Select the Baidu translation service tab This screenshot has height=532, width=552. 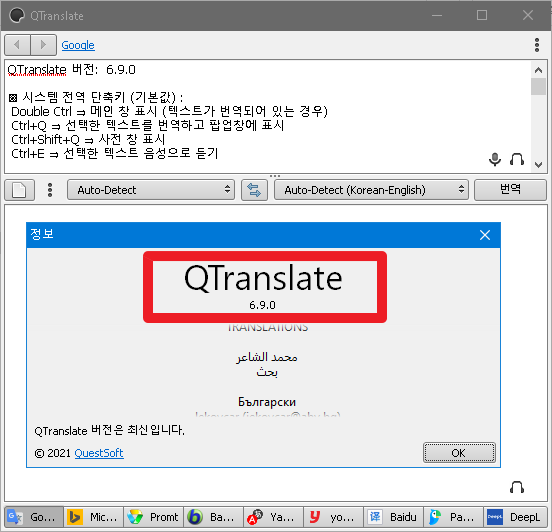point(394,517)
